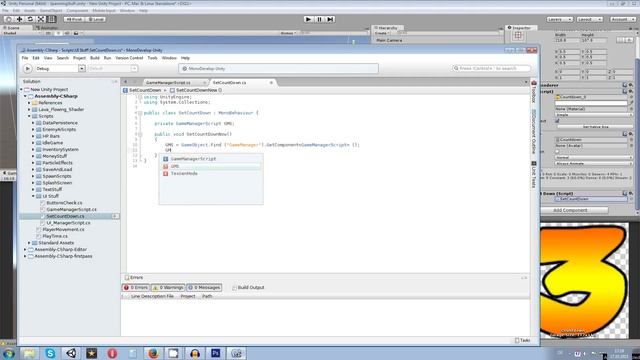Select the MoneyStuff folder

[55, 156]
